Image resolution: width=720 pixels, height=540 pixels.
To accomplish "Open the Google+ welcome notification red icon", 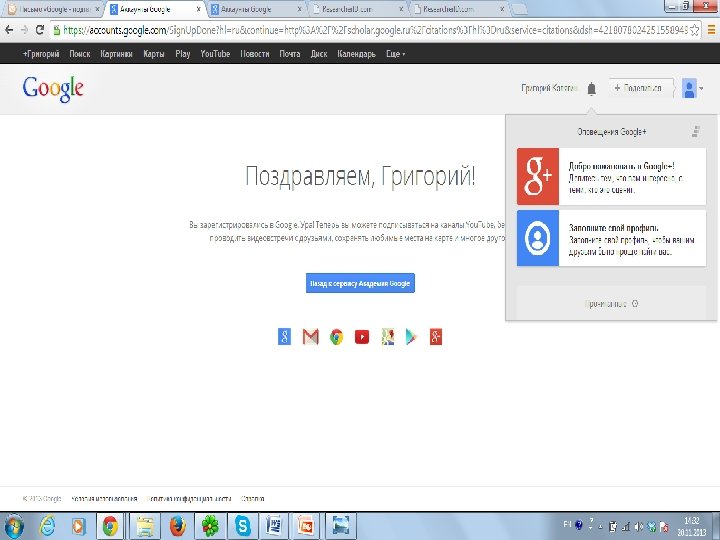I will pos(538,176).
